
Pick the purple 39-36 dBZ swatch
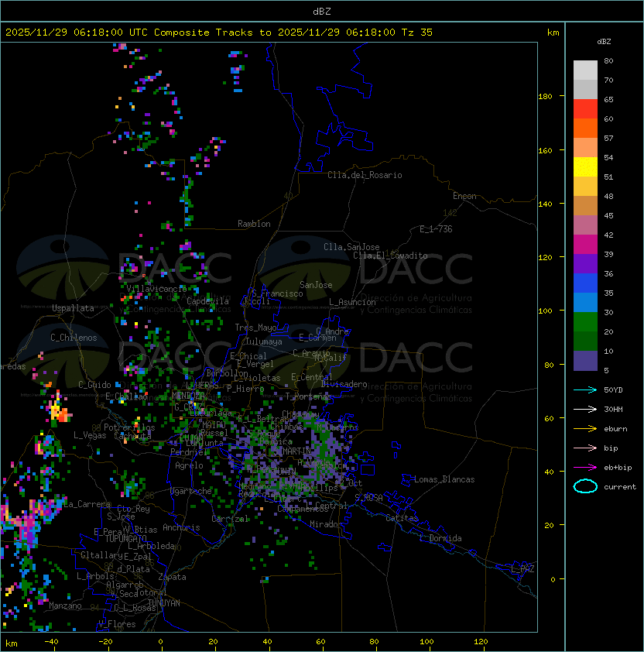coord(585,263)
